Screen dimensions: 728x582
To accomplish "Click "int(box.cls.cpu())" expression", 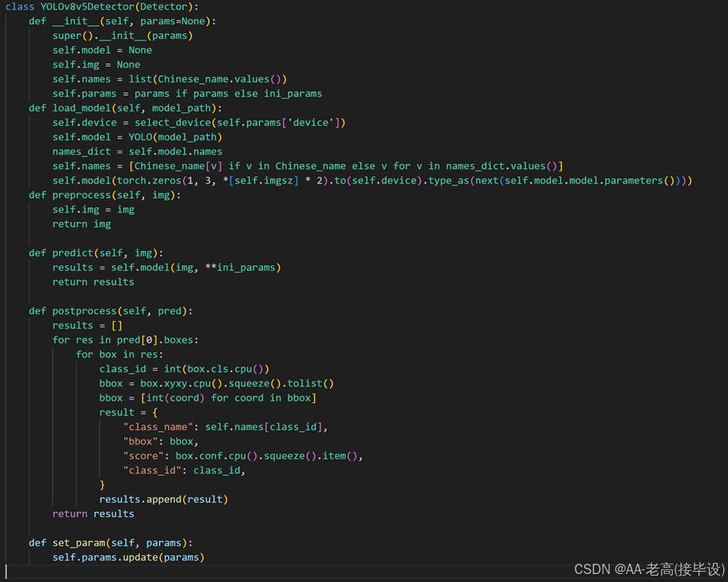I will pyautogui.click(x=216, y=369).
